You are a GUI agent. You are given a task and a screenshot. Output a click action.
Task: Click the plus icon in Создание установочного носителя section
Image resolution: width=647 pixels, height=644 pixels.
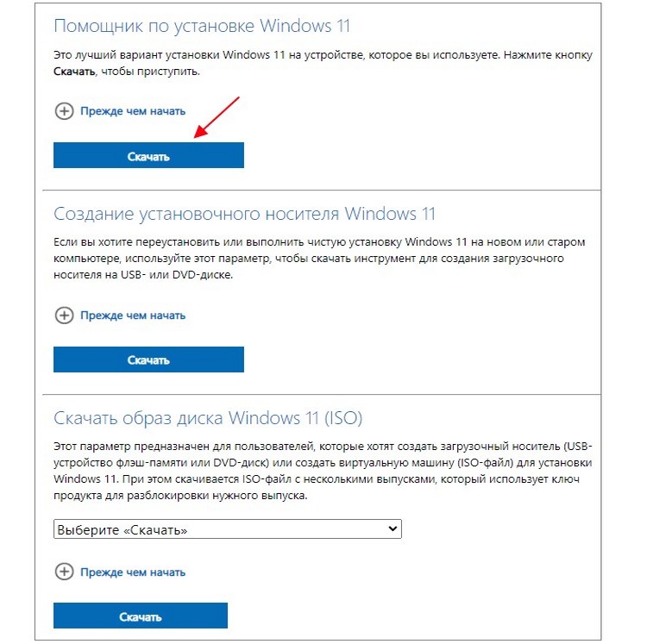[64, 316]
